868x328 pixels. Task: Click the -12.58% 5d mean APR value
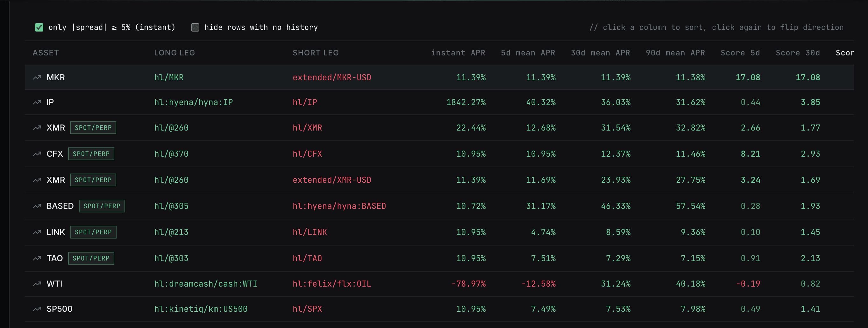pyautogui.click(x=538, y=284)
